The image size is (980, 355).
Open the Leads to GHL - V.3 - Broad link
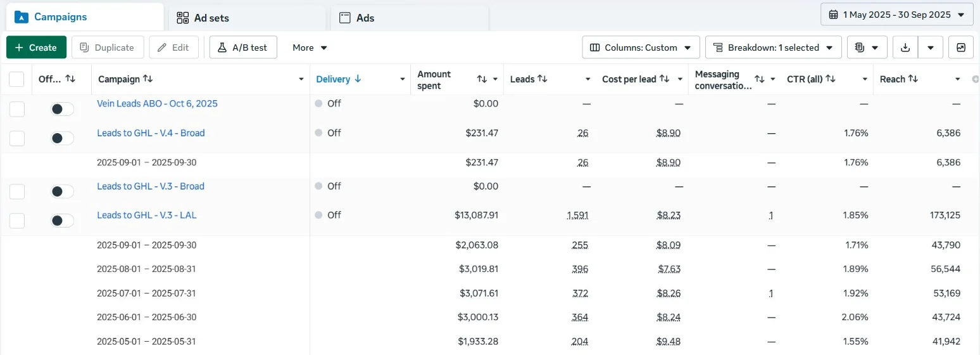tap(151, 186)
